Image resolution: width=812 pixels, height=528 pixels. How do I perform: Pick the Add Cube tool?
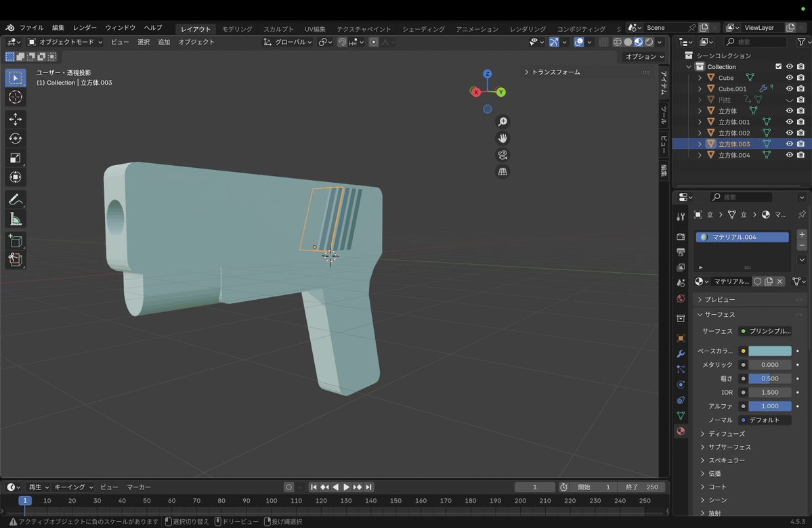coord(15,241)
